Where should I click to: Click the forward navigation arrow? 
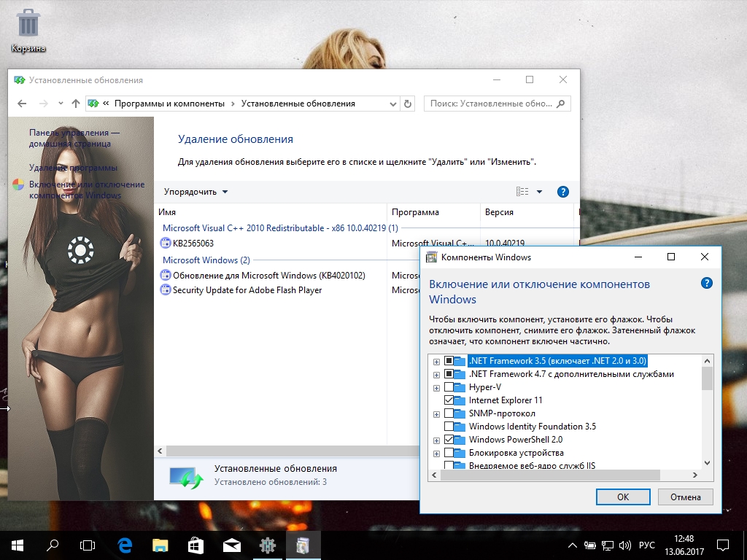43,104
